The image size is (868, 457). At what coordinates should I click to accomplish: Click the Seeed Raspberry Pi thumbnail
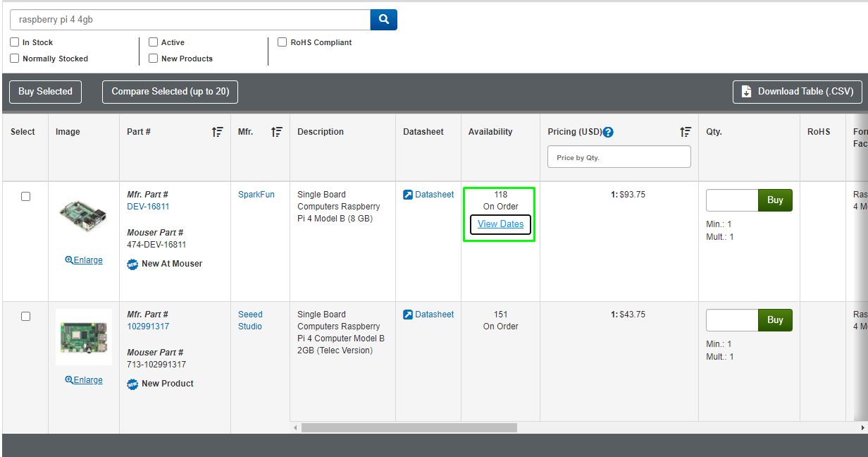[84, 337]
